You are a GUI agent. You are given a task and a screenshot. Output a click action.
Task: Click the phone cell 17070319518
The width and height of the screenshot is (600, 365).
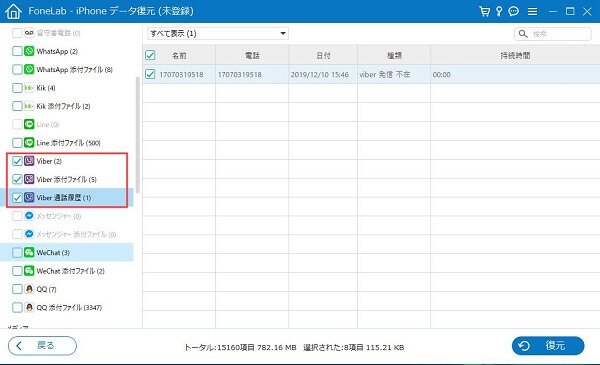[x=240, y=75]
